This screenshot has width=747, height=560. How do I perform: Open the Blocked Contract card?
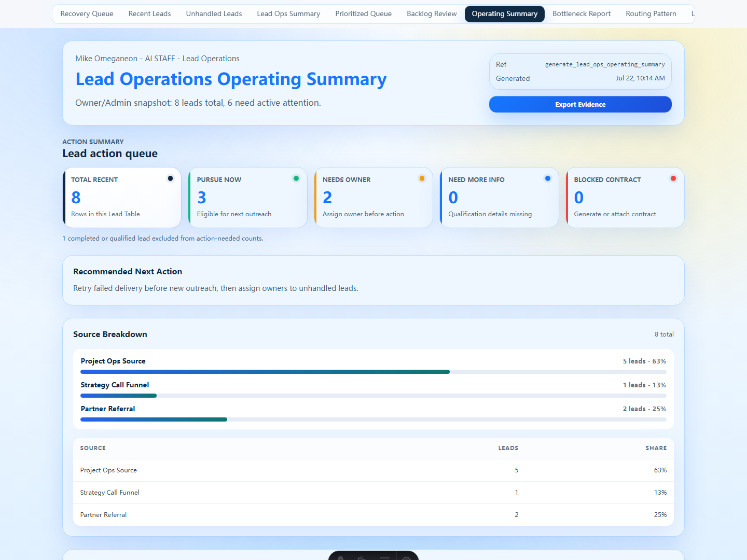click(x=625, y=198)
